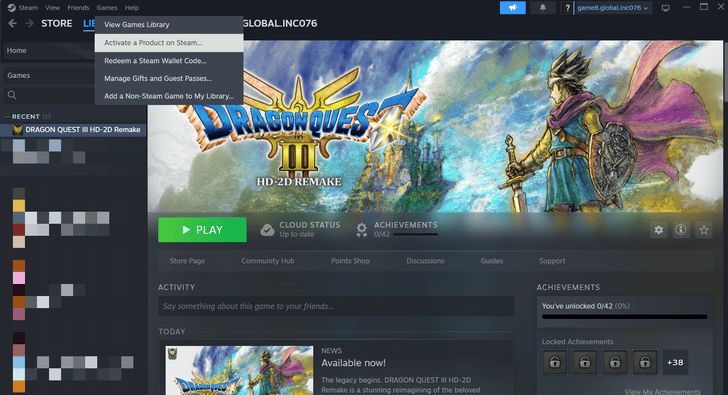This screenshot has height=395, width=728.
Task: Go to the STORE tab
Action: coord(57,23)
